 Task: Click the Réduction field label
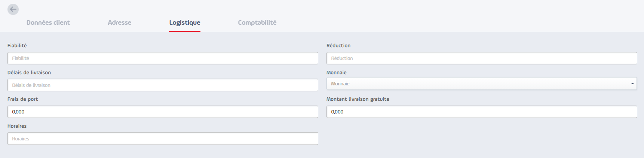(338, 46)
